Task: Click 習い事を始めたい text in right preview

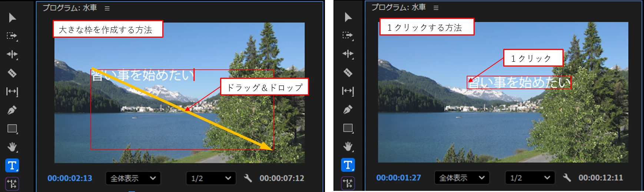Action: pos(519,82)
